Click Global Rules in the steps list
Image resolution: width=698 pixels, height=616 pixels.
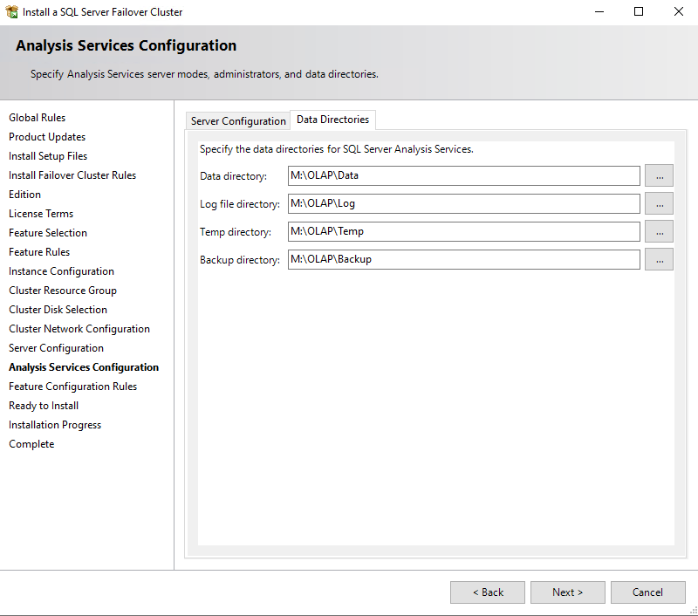(37, 118)
